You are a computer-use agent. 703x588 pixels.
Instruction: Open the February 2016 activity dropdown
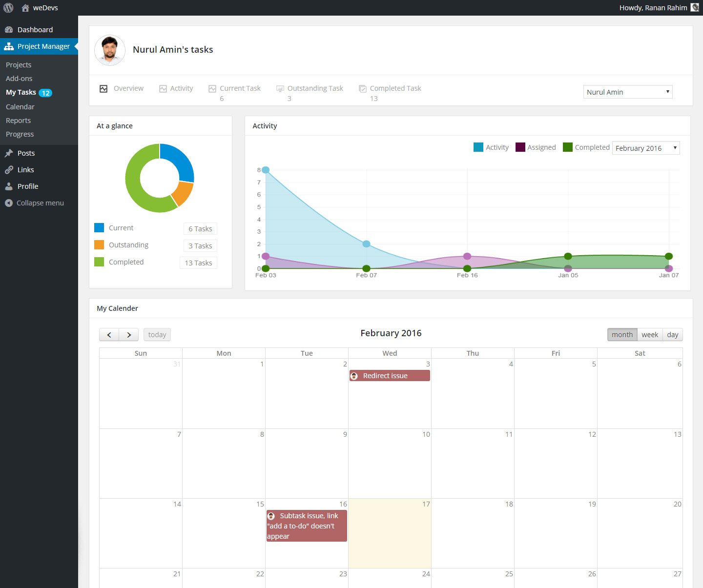646,148
